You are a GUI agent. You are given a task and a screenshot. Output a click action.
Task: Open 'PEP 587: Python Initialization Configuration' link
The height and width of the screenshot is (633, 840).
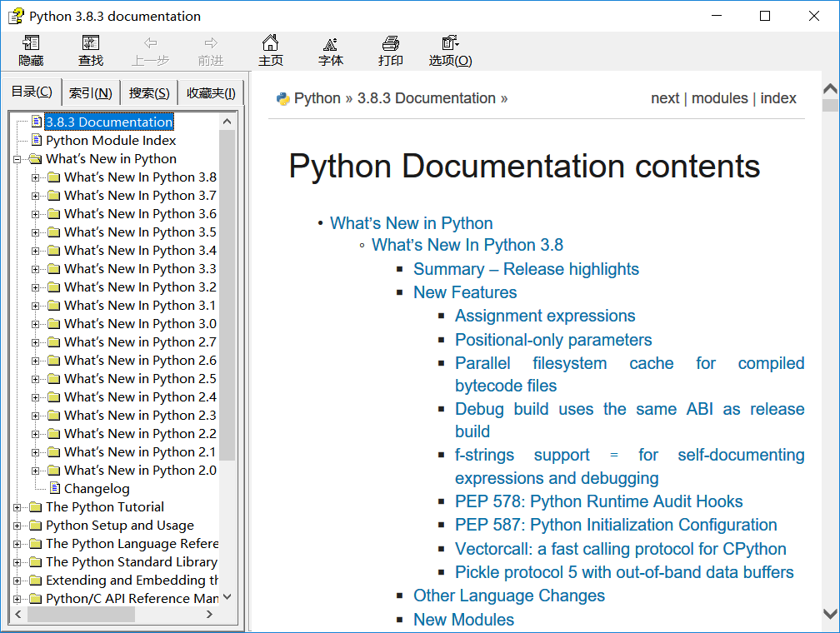[616, 525]
